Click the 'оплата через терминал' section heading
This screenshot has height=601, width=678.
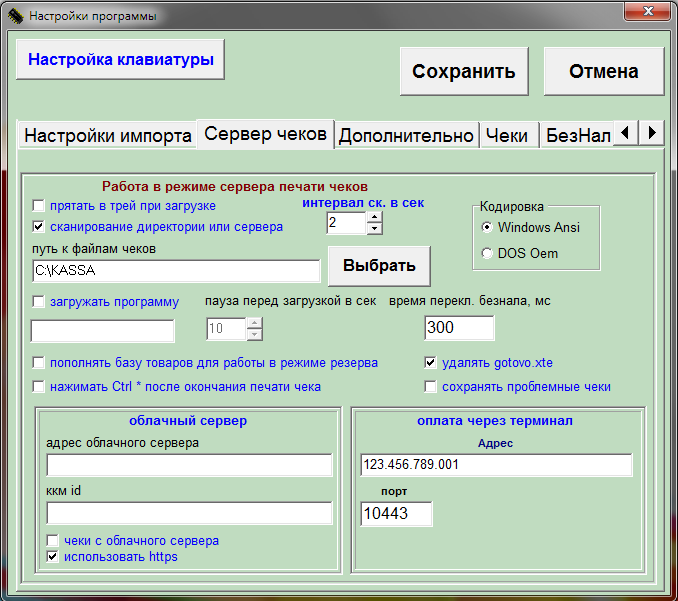495,421
